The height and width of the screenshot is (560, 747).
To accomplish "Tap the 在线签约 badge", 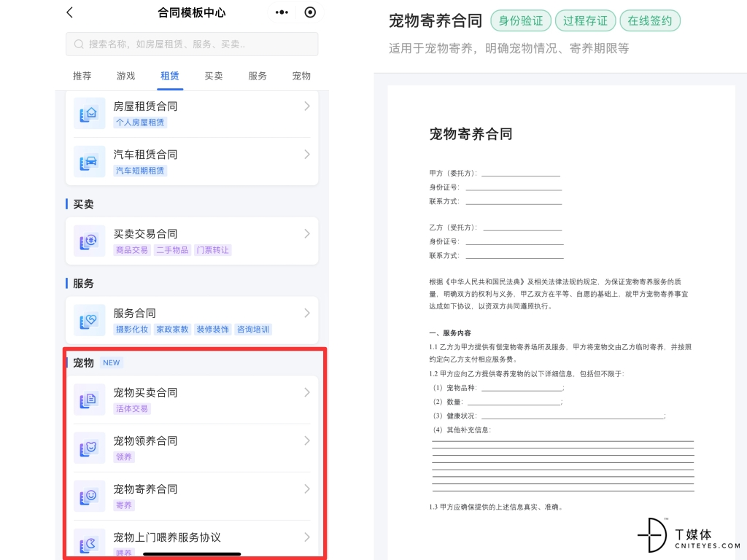I will point(650,20).
